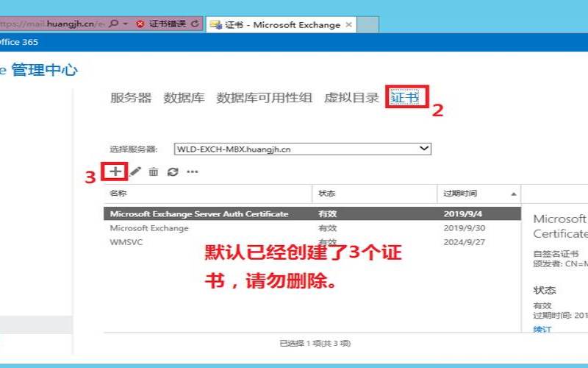Click the delete trash icon
This screenshot has width=588, height=368.
click(154, 172)
